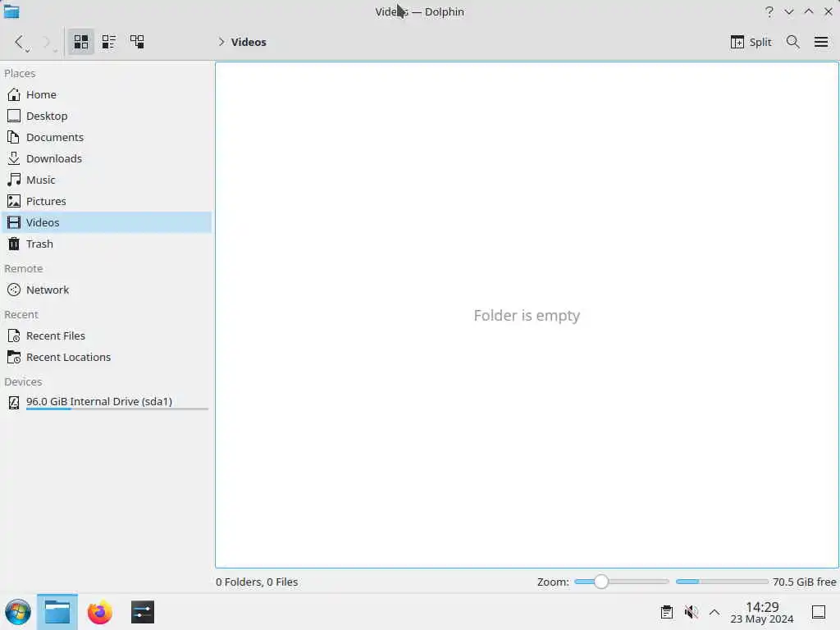Open 96.0 GiB Internal Drive (sda1)
The image size is (840, 630).
(x=106, y=402)
